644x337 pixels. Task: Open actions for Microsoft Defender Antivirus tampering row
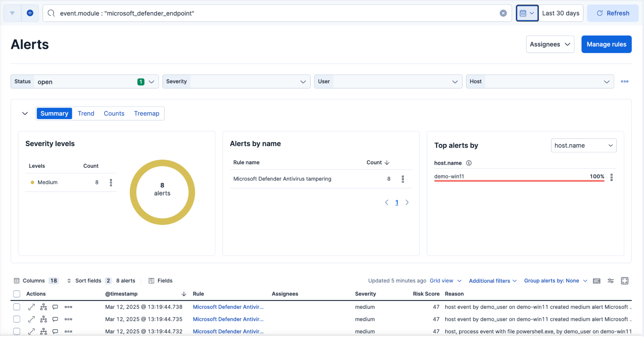(403, 179)
